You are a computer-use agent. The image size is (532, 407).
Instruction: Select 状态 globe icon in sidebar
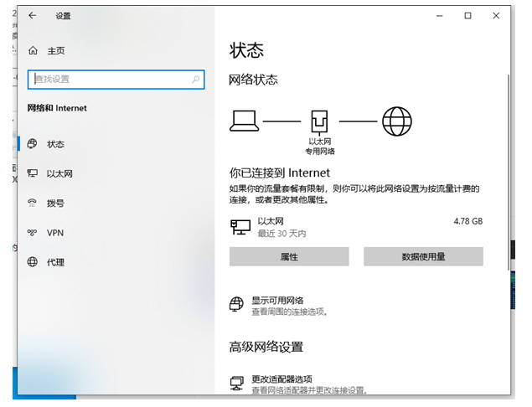(x=32, y=144)
